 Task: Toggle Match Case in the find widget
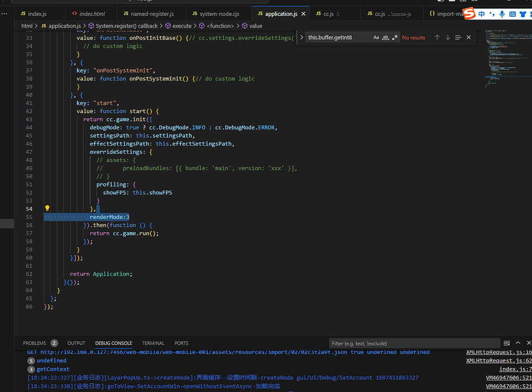pos(375,37)
